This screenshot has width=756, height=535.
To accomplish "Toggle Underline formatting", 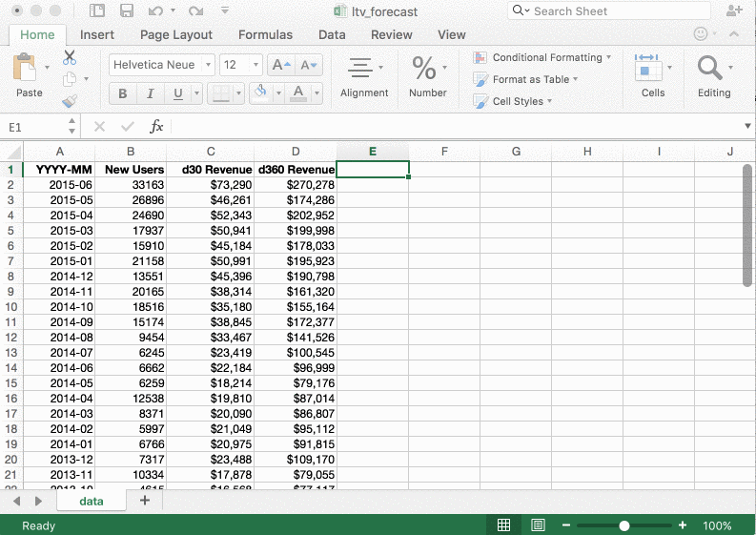I will tap(178, 93).
